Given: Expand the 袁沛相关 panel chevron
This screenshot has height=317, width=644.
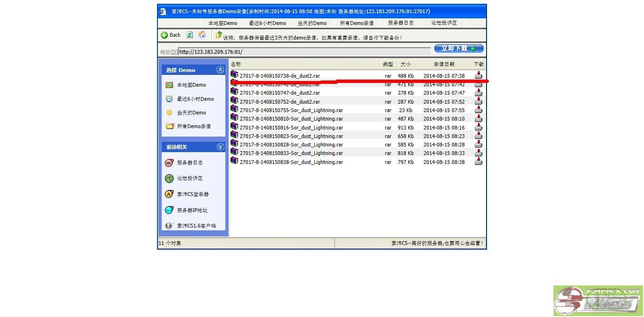Looking at the screenshot, I should tap(220, 147).
